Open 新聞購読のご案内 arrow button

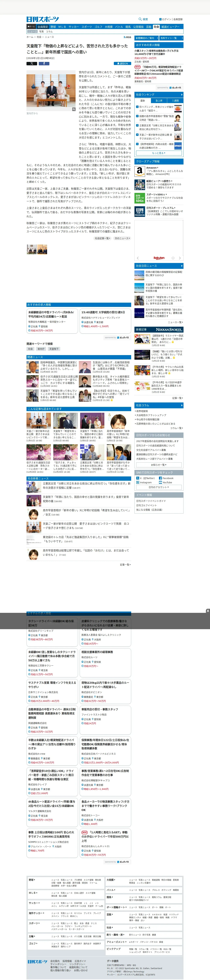point(146,38)
